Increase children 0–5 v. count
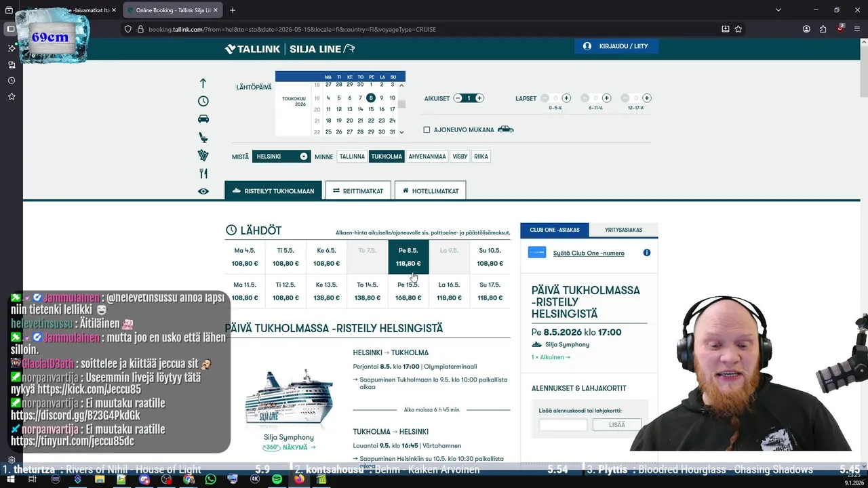868x488 pixels. click(x=566, y=98)
